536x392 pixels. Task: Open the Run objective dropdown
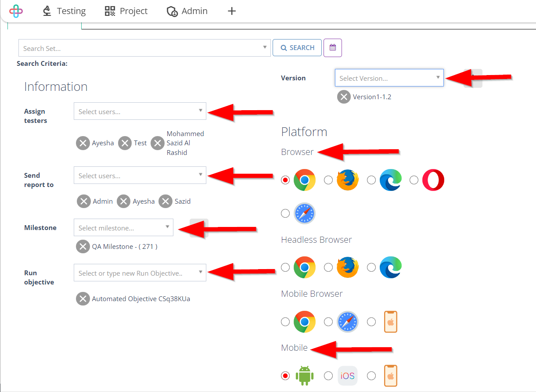(x=140, y=273)
